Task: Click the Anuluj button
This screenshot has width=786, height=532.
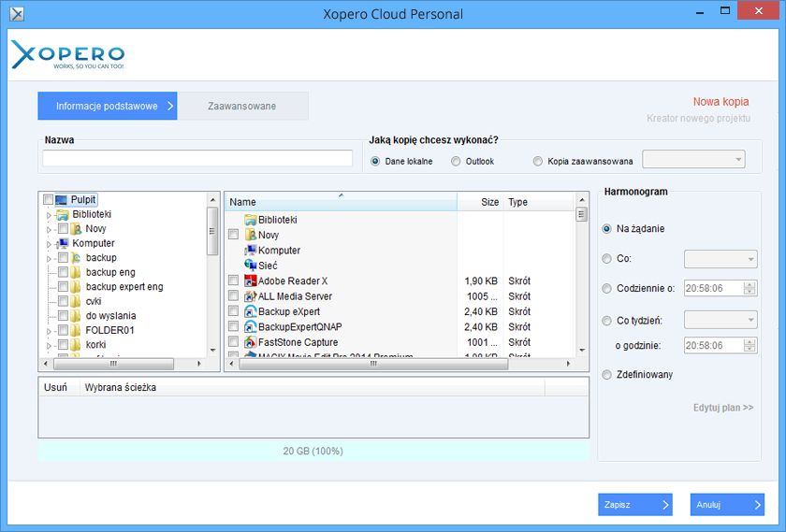Action: [727, 505]
